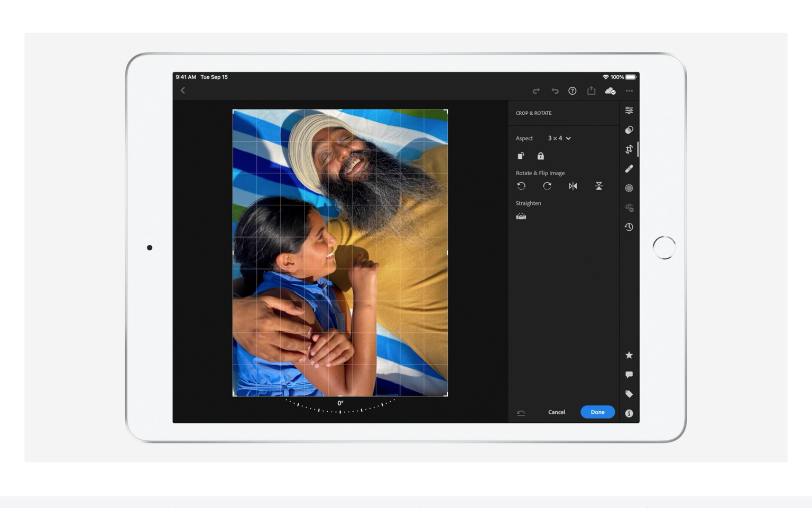Flip image horizontally
The height and width of the screenshot is (508, 812).
click(x=573, y=186)
